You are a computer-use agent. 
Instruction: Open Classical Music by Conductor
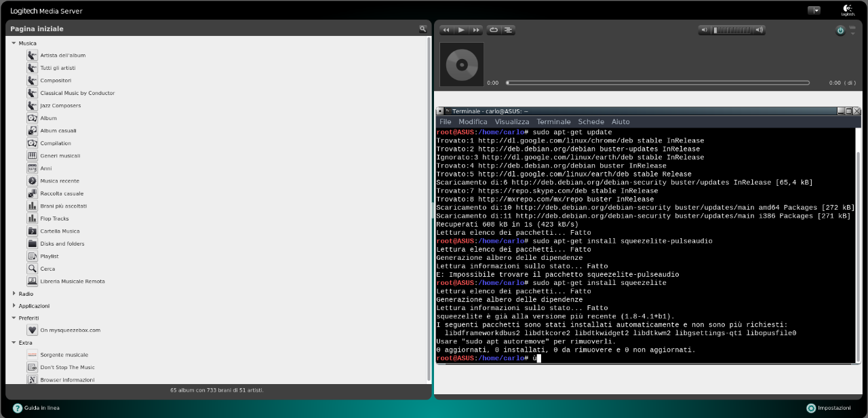[x=77, y=93]
